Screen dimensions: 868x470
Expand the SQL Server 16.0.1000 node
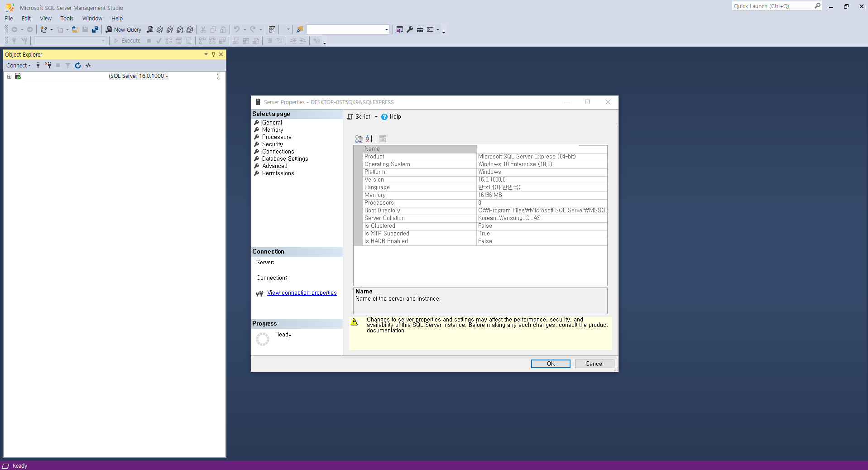tap(9, 77)
